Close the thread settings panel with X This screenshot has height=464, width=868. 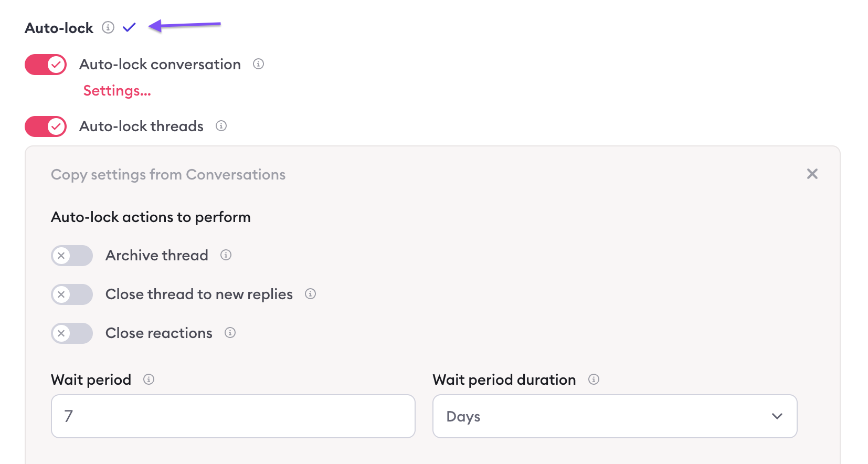pos(812,174)
